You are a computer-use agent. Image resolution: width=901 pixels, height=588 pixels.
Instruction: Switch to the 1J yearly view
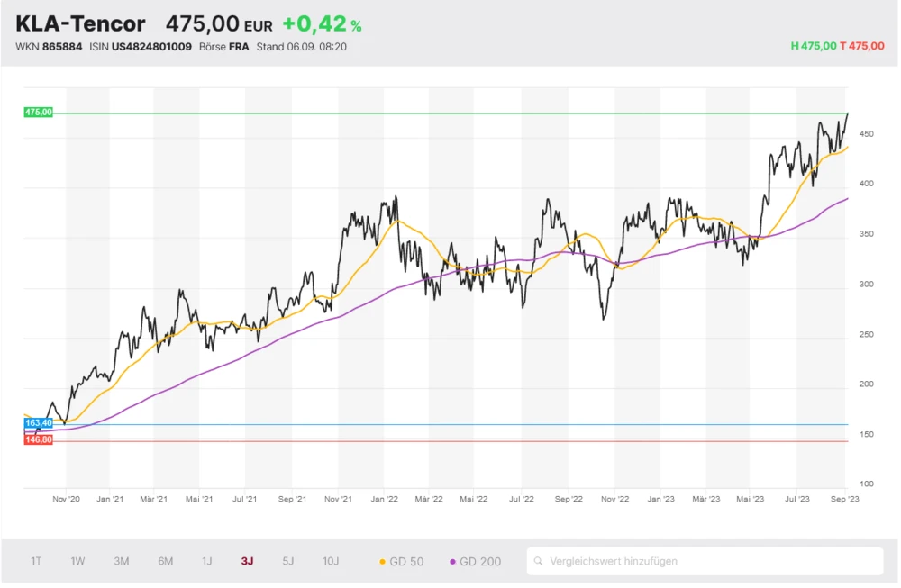207,561
